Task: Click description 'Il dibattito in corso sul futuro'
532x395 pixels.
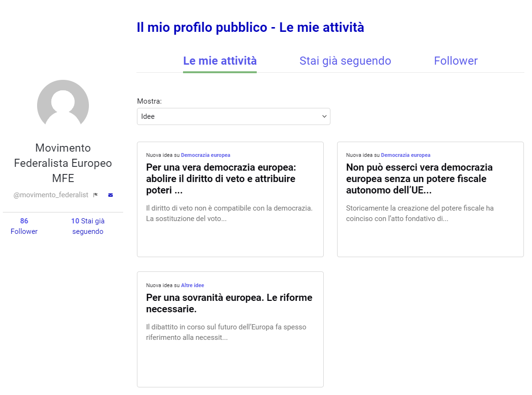Action: [x=226, y=332]
